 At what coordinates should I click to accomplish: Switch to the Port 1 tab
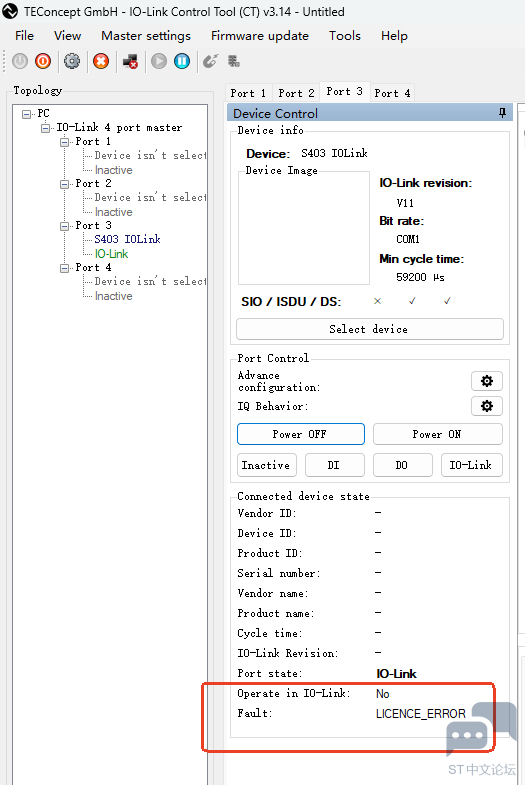248,93
